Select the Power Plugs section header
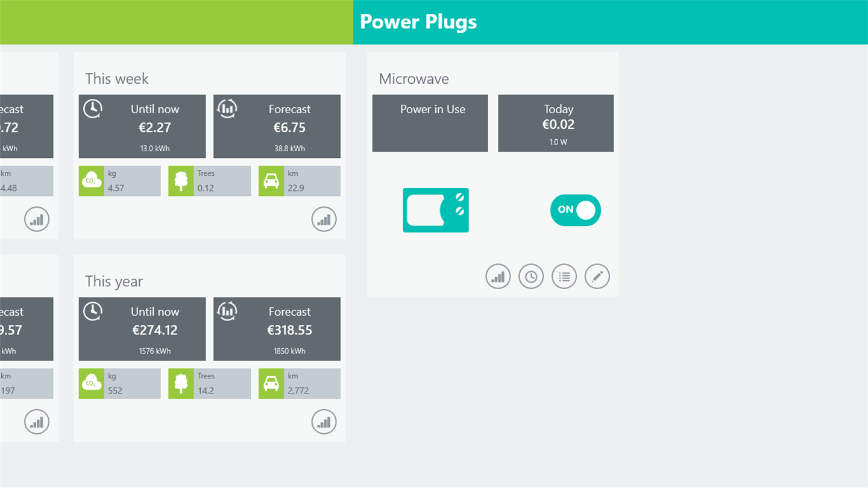 [x=418, y=22]
